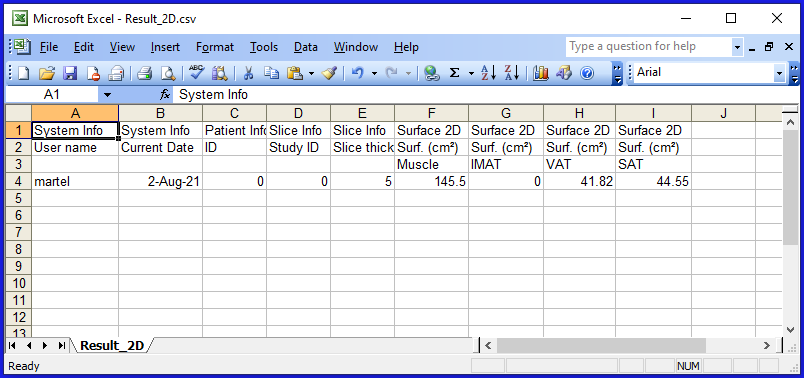The image size is (804, 378).
Task: Launch the Chart Wizard icon
Action: point(540,74)
